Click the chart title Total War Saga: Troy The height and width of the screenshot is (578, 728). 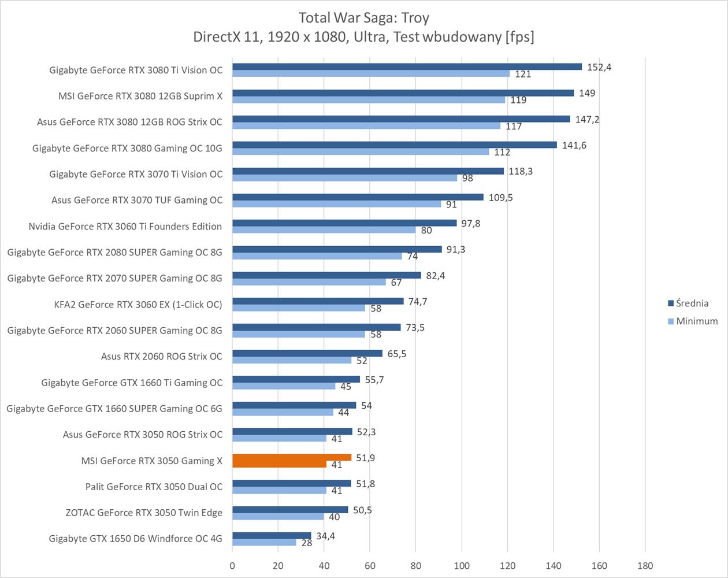coord(363,18)
